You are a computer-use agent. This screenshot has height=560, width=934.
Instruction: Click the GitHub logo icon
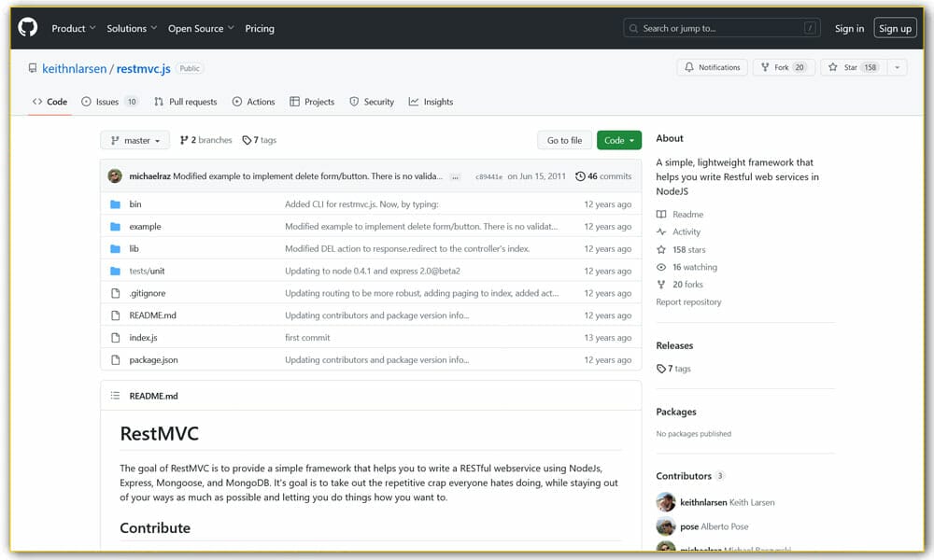coord(28,28)
